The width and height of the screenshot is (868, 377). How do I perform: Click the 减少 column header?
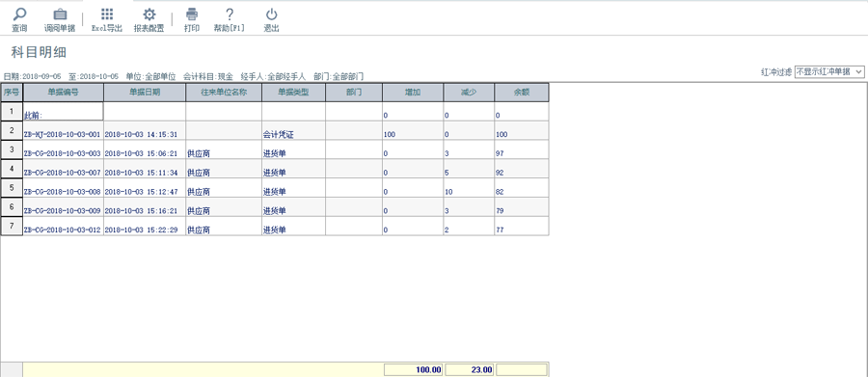[x=469, y=93]
